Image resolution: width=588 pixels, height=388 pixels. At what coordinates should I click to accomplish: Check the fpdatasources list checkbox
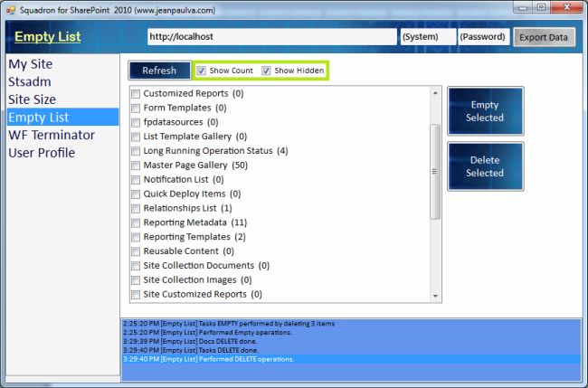coord(136,123)
